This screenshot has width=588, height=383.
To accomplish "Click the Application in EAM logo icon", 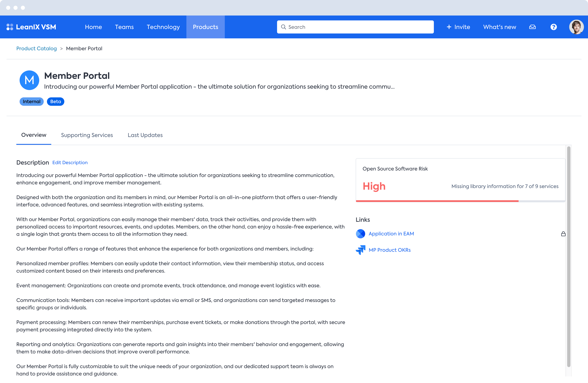I will [x=361, y=234].
